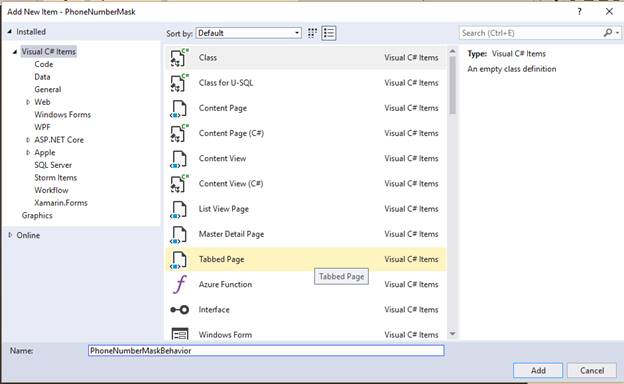This screenshot has height=384, width=624.
Task: Collapse the Visual C# Items node
Action: tap(15, 52)
